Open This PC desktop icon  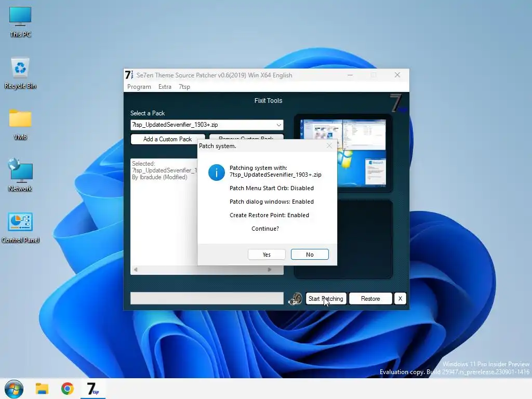coord(20,22)
